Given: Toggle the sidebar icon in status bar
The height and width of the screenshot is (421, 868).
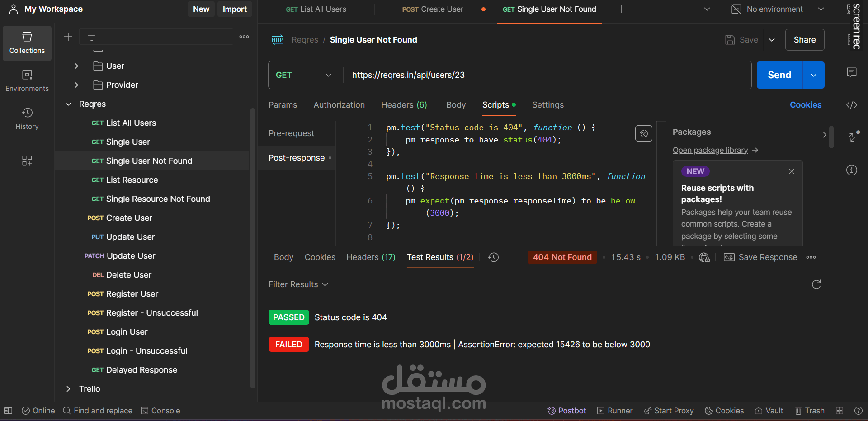Looking at the screenshot, I should click(x=8, y=411).
